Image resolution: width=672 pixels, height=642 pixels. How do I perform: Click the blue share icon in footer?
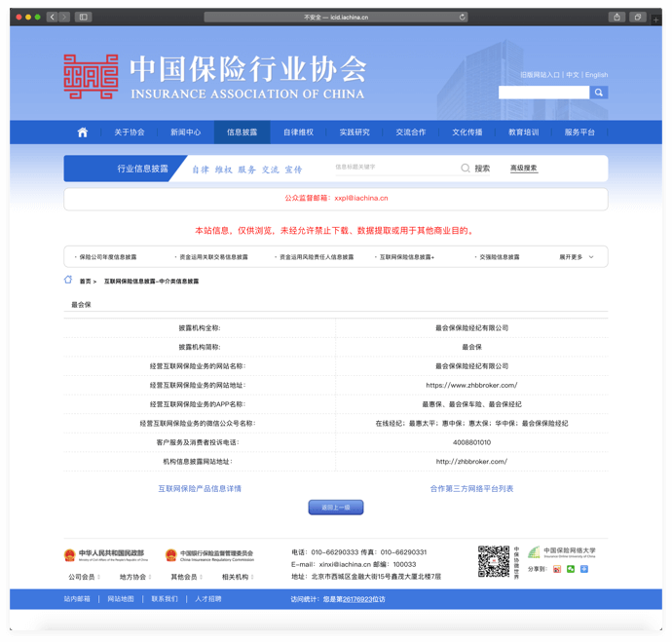584,569
